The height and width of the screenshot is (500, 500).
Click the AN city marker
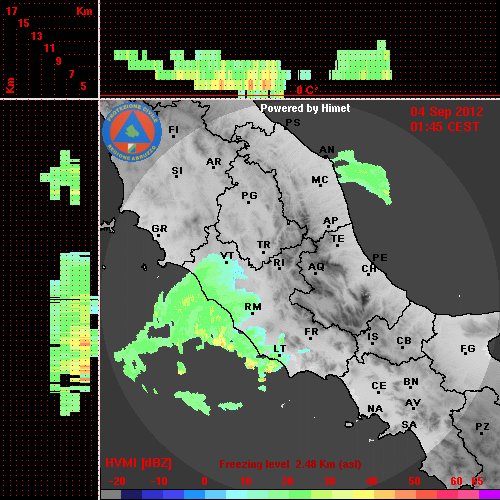coord(326,156)
